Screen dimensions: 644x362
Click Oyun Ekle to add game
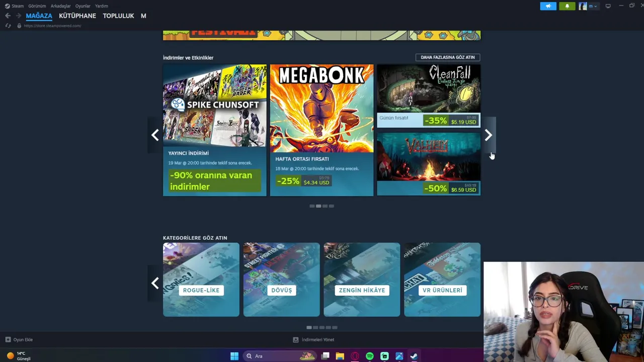(19, 340)
